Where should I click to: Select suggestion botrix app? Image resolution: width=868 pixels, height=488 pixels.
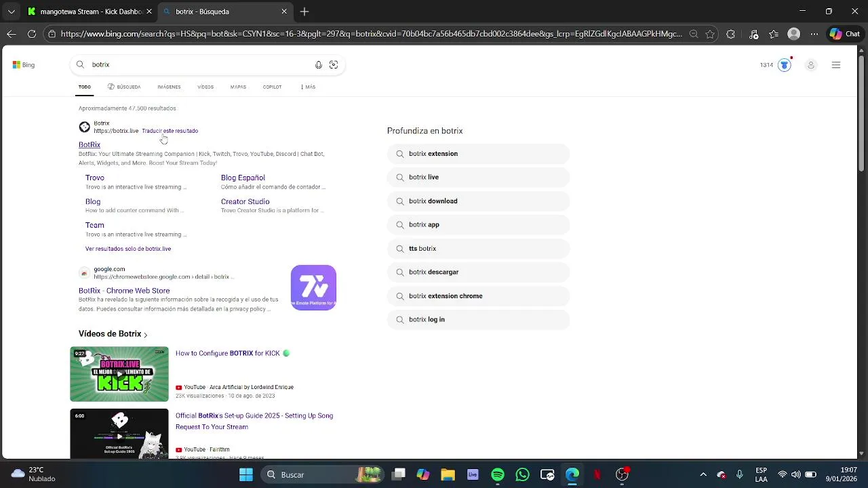click(x=478, y=225)
